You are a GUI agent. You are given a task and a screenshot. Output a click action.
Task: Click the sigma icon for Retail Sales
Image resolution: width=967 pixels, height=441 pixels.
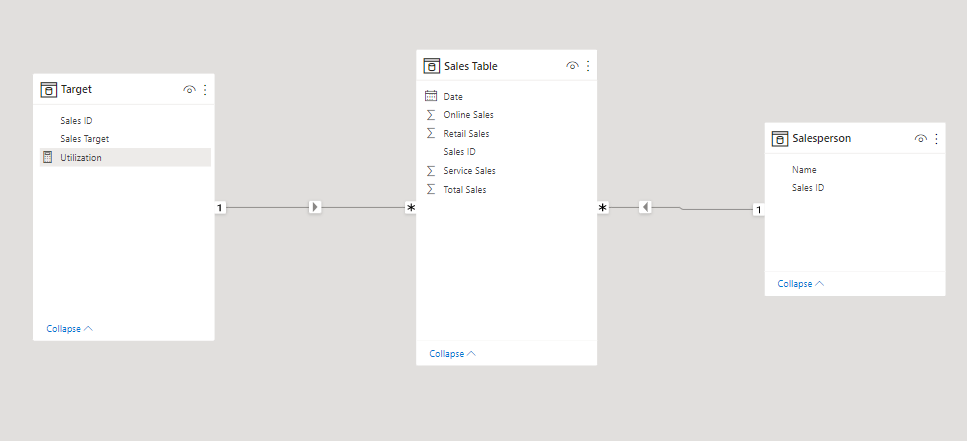430,133
